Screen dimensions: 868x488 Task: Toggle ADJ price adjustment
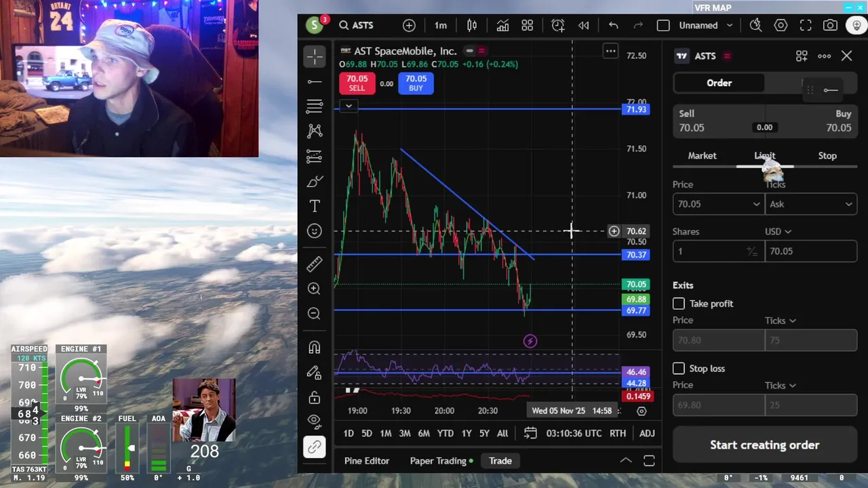point(647,433)
